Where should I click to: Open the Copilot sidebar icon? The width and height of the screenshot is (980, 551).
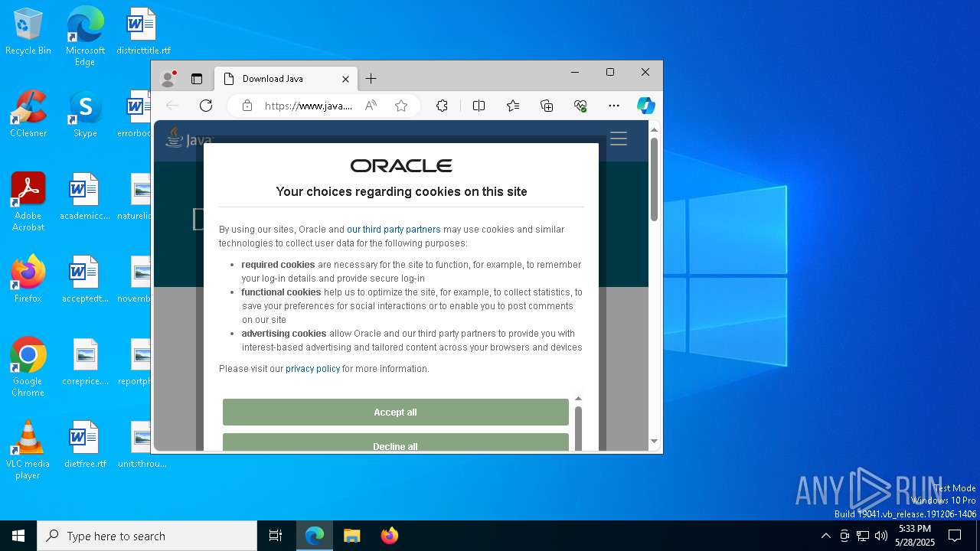646,106
